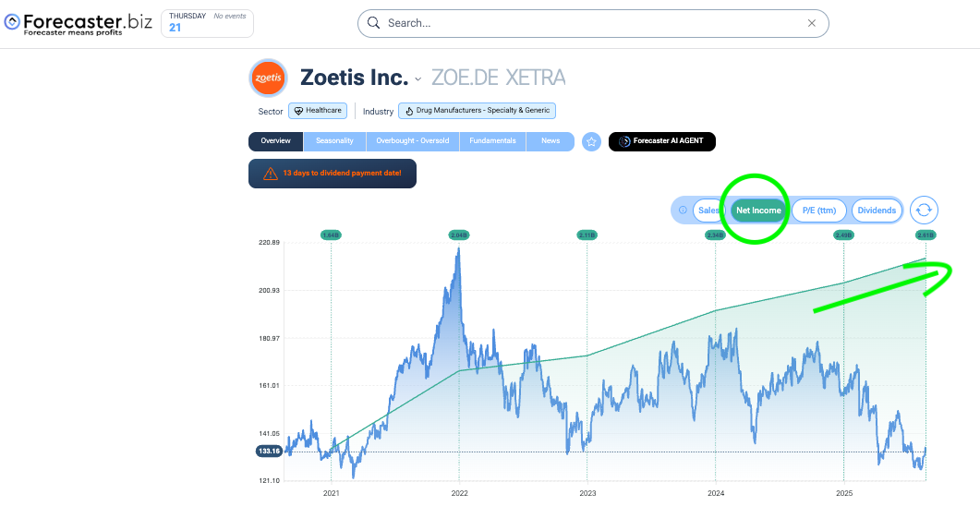Click the Zoetis company logo
This screenshot has width=980, height=518.
coord(268,78)
